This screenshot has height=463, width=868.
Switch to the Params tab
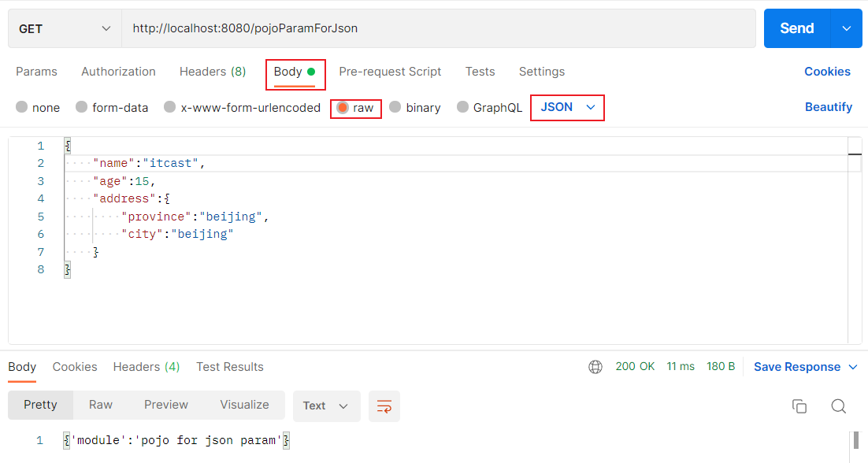[36, 72]
